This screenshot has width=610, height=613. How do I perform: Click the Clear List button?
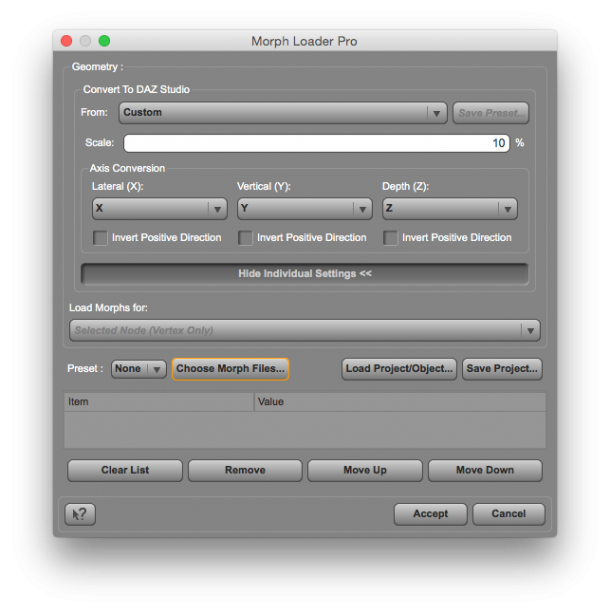tap(125, 470)
